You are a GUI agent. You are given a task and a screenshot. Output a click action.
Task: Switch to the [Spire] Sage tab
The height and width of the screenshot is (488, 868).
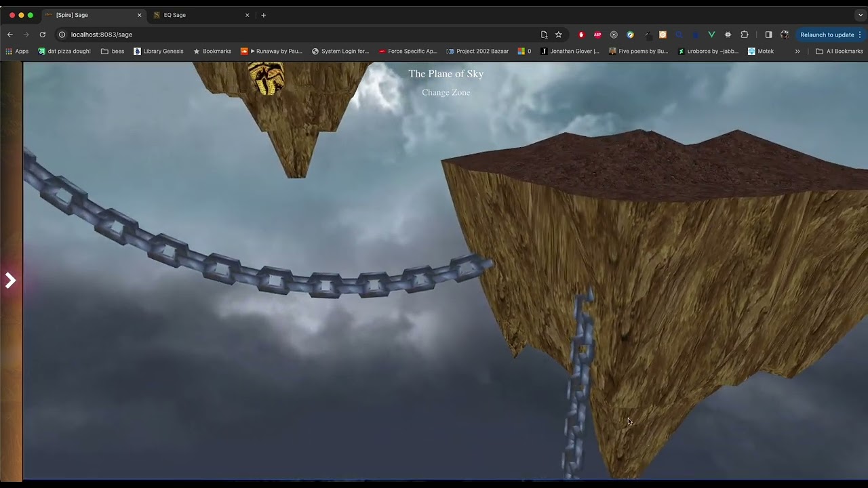[x=93, y=15]
